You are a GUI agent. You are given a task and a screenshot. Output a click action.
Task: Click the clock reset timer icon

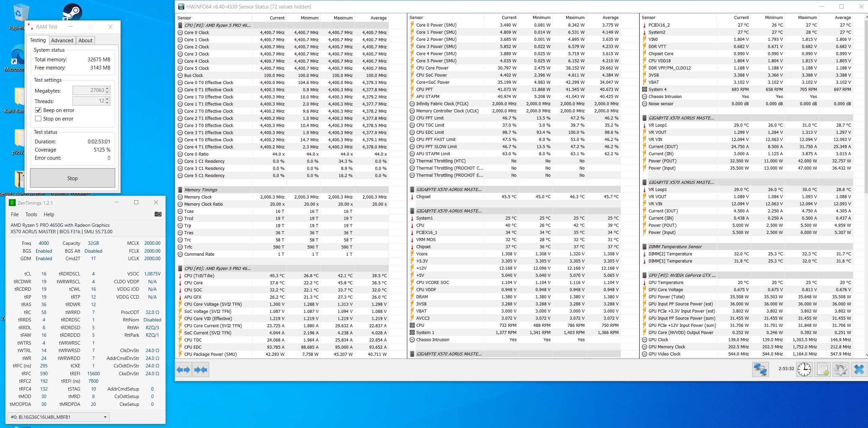tap(804, 369)
